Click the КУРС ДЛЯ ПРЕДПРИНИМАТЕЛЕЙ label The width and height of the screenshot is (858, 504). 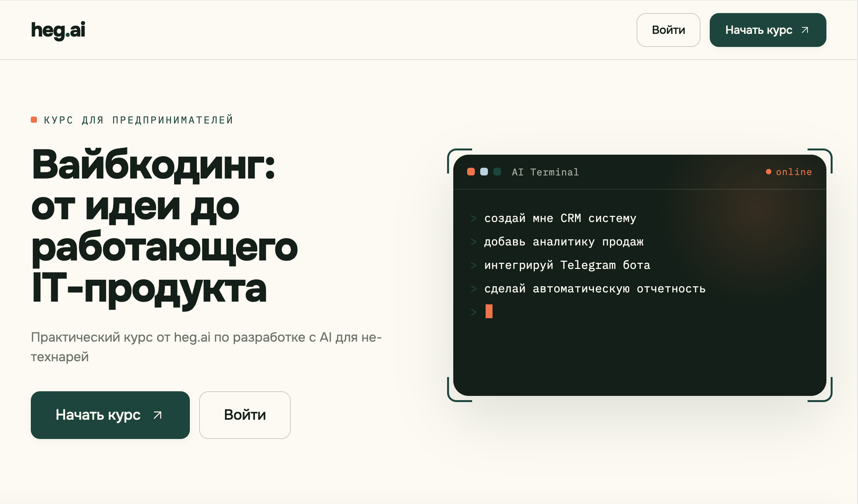pos(139,120)
